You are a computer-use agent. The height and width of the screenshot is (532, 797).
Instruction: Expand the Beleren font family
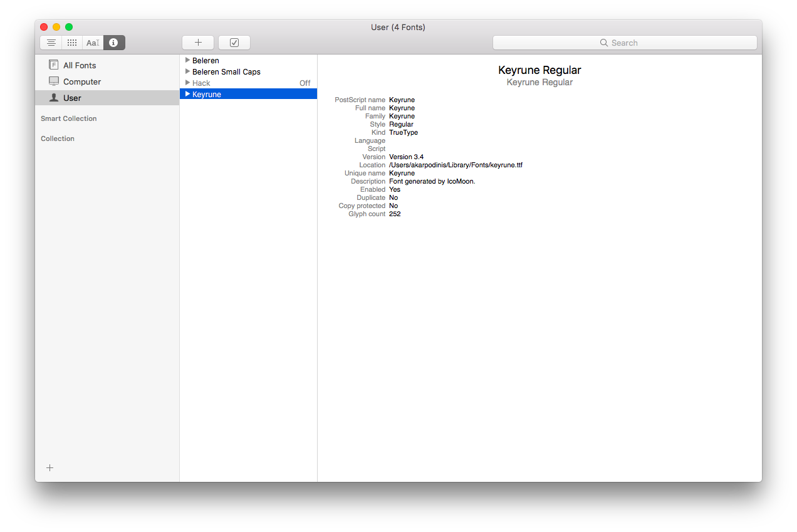tap(188, 61)
